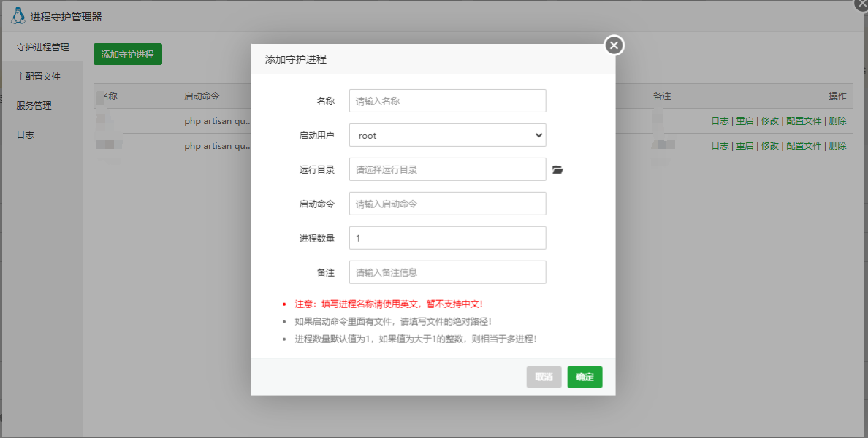Click the green 确定 confirm button
The image size is (868, 438).
pyautogui.click(x=585, y=377)
